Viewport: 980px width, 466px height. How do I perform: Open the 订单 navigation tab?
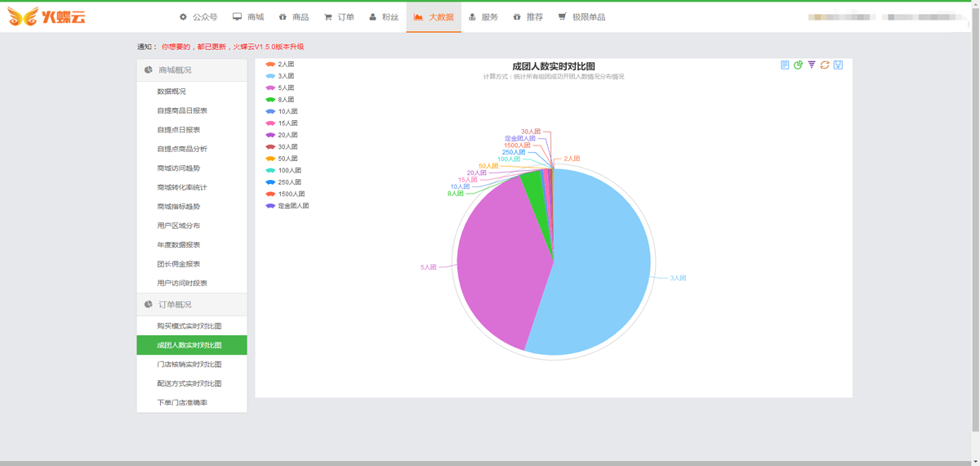coord(339,17)
